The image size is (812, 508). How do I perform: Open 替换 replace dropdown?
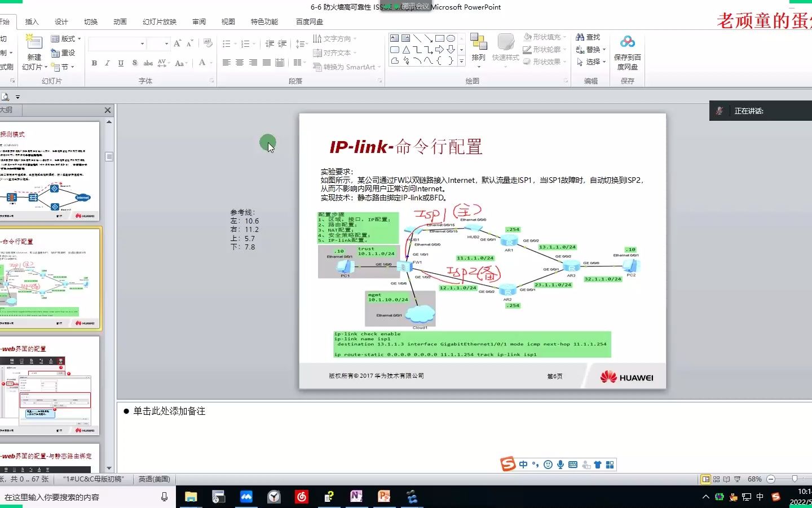(590, 50)
